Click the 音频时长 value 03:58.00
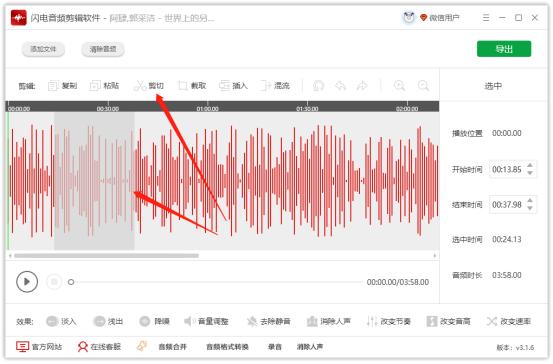The image size is (553, 364). point(507,275)
